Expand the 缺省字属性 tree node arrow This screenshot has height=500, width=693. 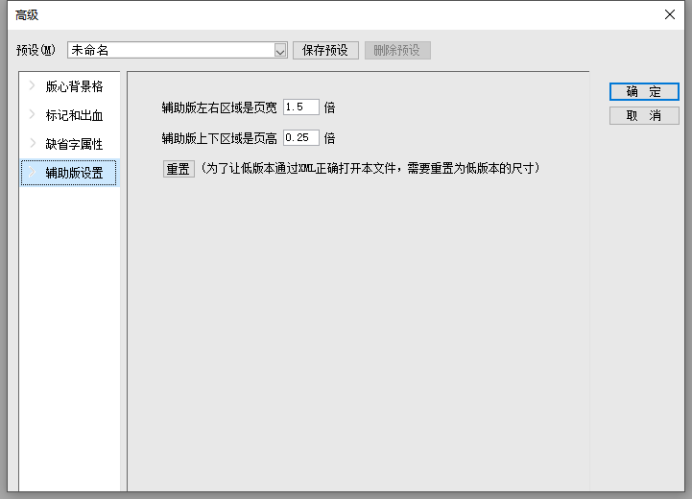[32, 144]
